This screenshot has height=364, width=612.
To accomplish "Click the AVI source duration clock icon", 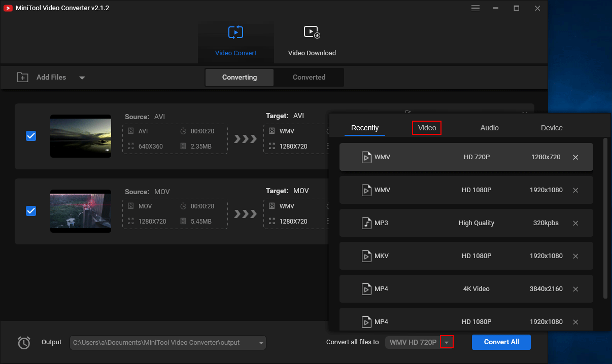I will pos(183,131).
